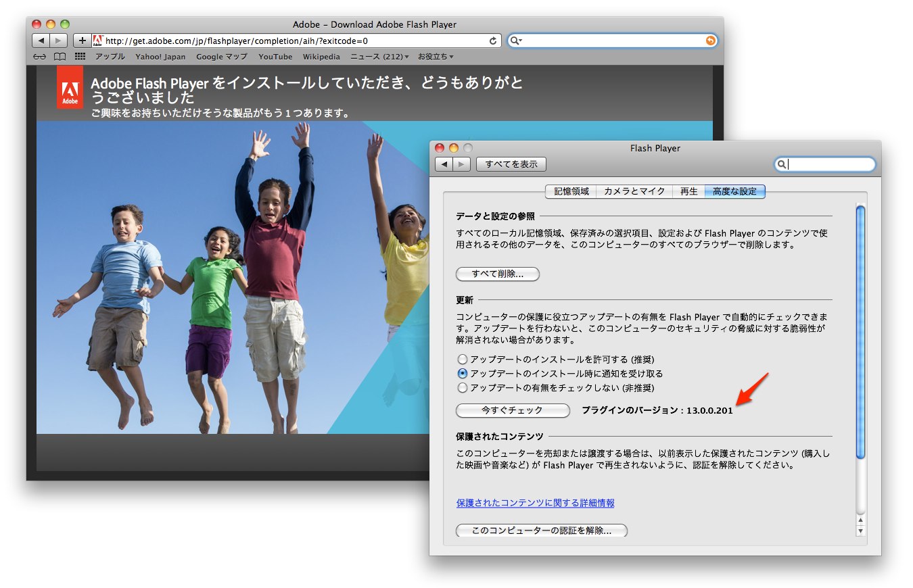Click the 保護されたコンテンツ section heading
Screen dimensions: 913x588
(500, 437)
